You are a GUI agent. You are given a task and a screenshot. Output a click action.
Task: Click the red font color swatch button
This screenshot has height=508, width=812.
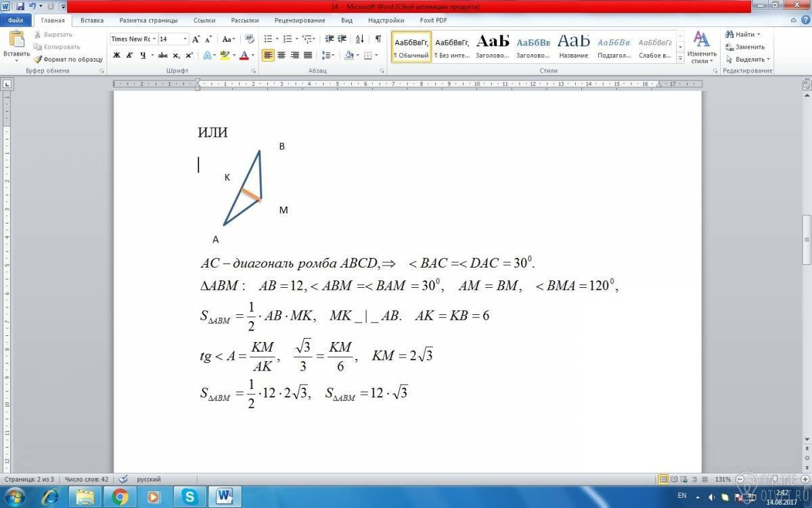click(x=244, y=56)
